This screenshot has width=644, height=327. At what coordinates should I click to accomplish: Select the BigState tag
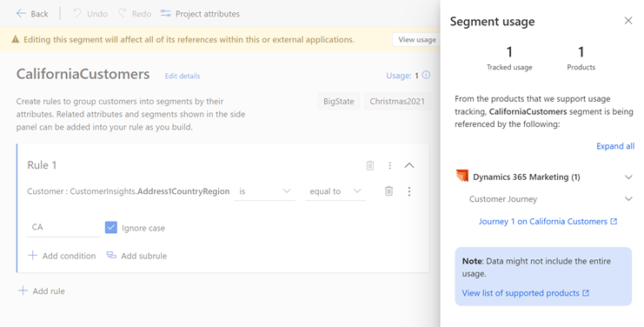tap(338, 102)
